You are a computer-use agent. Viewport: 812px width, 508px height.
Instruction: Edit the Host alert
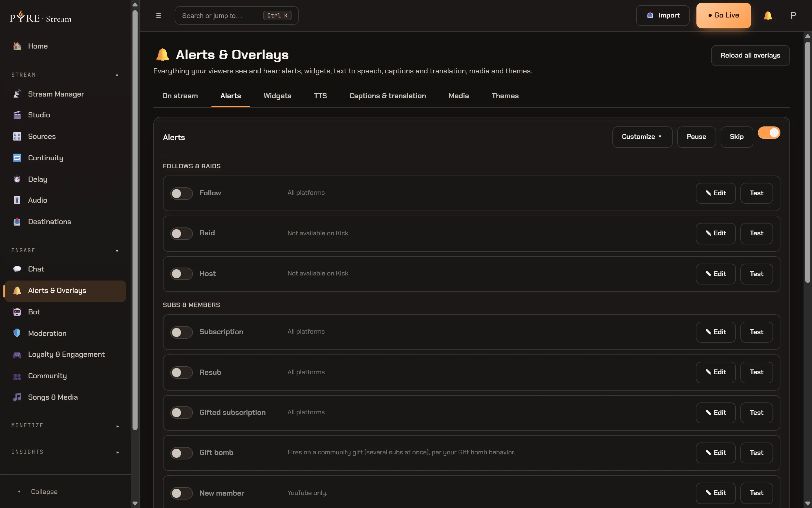pyautogui.click(x=715, y=274)
